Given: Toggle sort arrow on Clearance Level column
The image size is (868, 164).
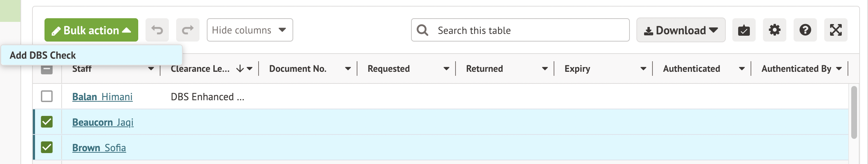Looking at the screenshot, I should pos(240,69).
